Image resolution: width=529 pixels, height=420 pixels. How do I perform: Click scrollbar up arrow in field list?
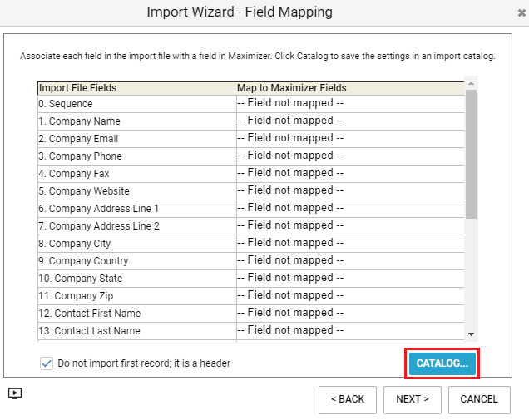pyautogui.click(x=472, y=83)
